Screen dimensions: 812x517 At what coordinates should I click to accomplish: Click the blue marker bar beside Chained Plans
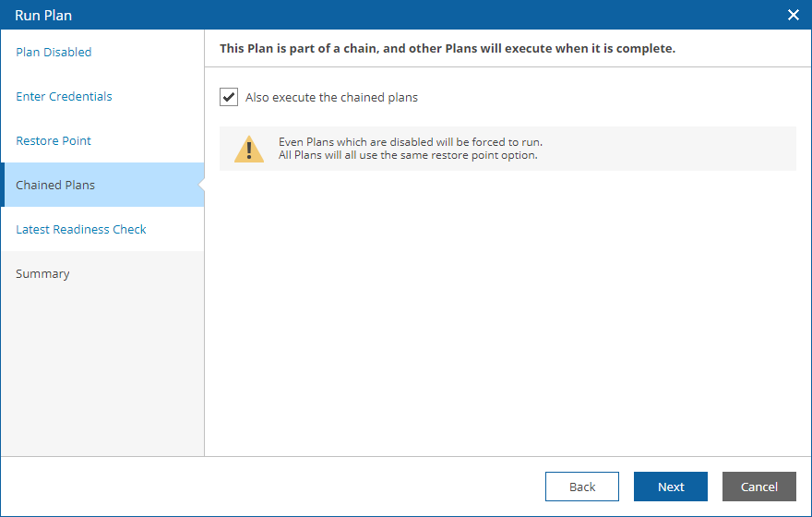(x=3, y=185)
